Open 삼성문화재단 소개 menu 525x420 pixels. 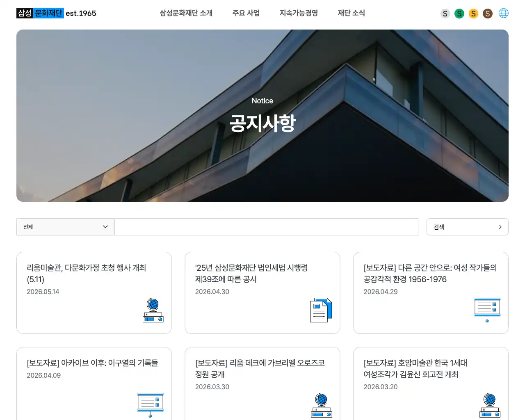(x=186, y=13)
